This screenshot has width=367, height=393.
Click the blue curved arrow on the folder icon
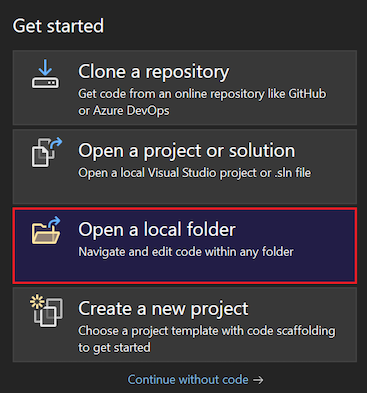[54, 222]
